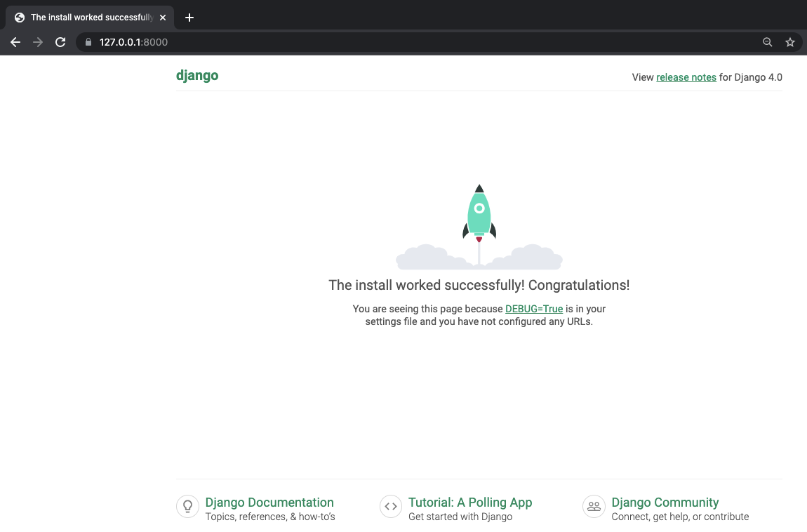Reload the page
This screenshot has width=807, height=532.
[60, 42]
